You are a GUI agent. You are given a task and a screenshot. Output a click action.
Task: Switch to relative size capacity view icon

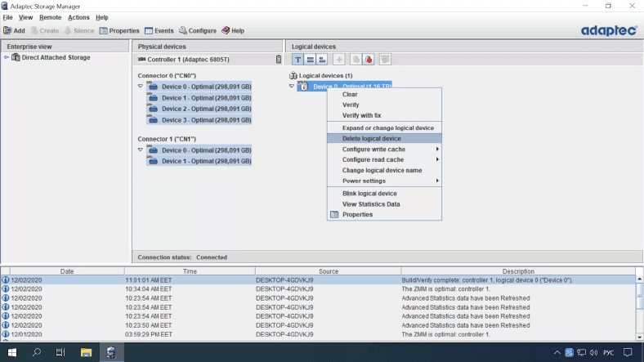tap(324, 60)
